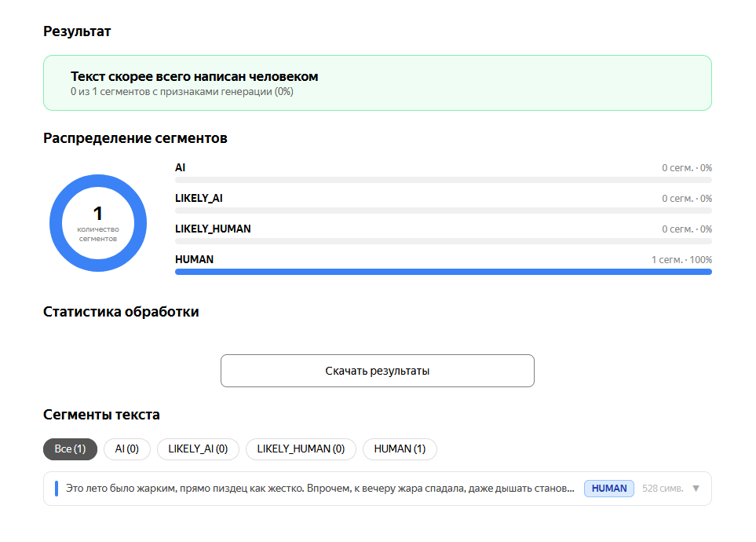Switch to the LIKELY_HUMAN (0) filter
This screenshot has width=756, height=542.
coord(301,449)
